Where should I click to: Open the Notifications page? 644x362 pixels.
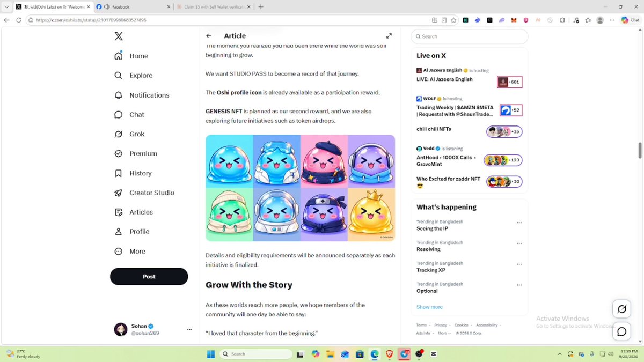pos(142,95)
